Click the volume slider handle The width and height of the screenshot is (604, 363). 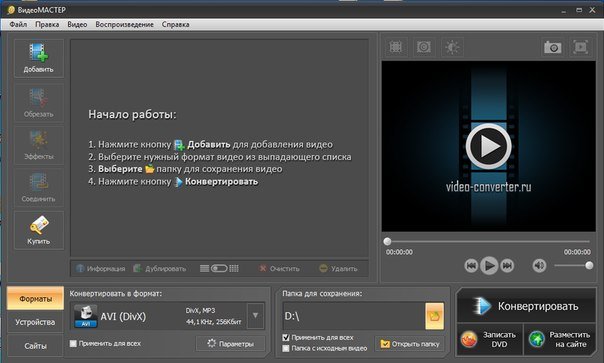click(589, 265)
